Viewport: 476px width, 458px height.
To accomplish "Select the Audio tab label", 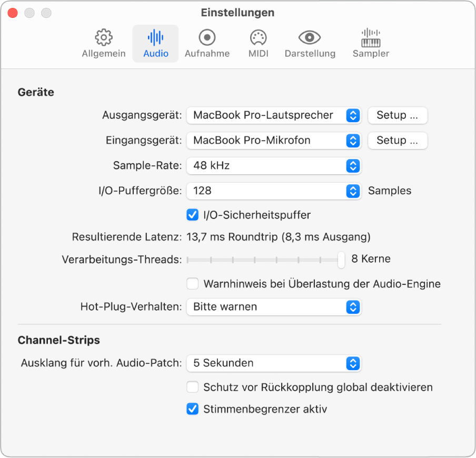I will 155,53.
